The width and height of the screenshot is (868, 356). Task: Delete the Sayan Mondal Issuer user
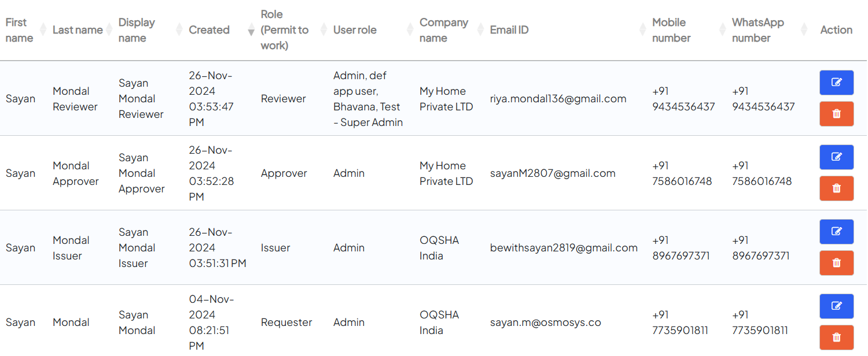[x=836, y=263]
